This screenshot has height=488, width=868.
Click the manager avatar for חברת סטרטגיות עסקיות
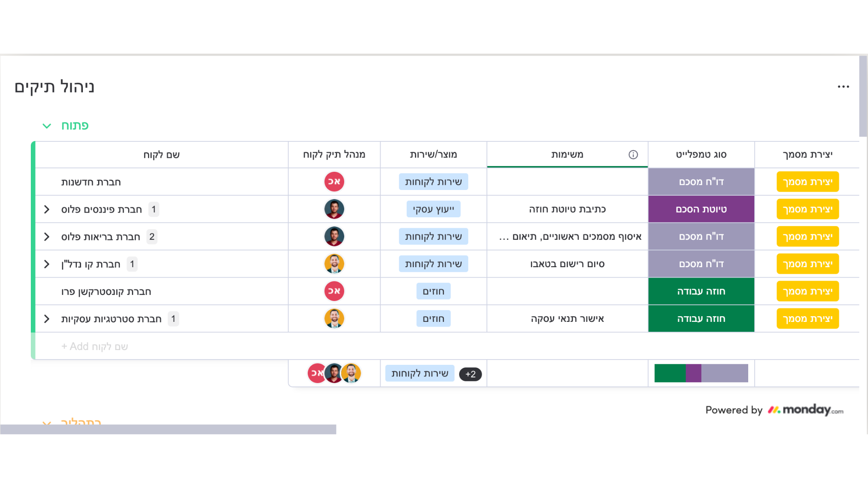tap(334, 318)
